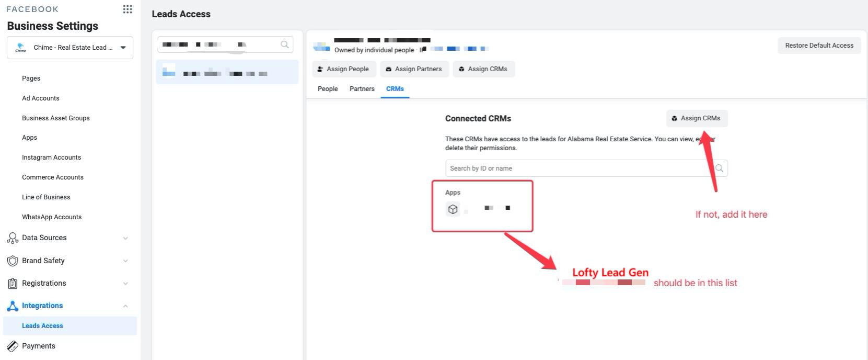Click the Restore Default Access button

819,46
